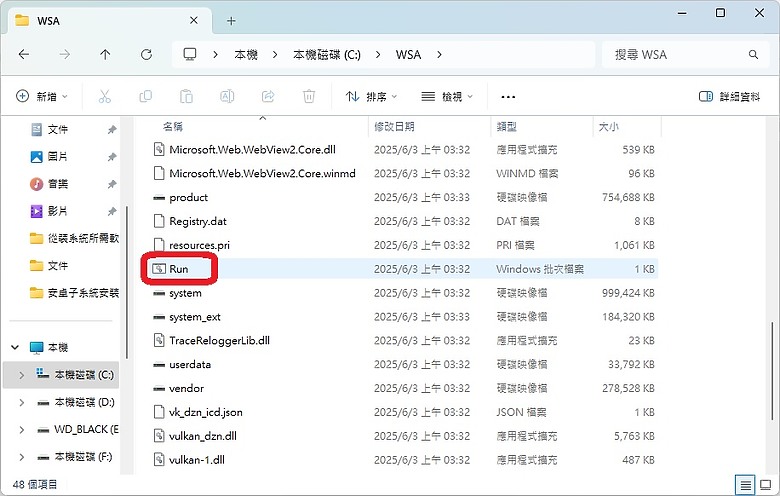
Task: Expand 本機磁碟 (D:) in navigation tree
Action: (21, 402)
